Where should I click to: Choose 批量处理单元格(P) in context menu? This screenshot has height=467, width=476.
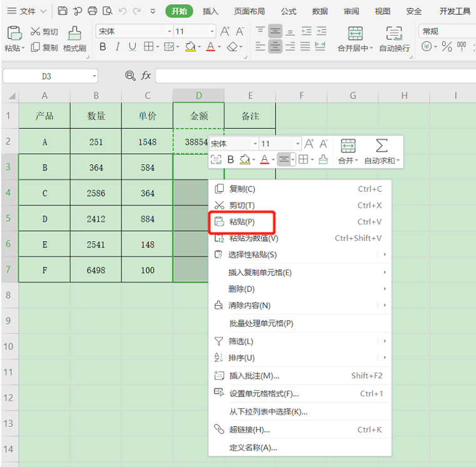click(300, 323)
